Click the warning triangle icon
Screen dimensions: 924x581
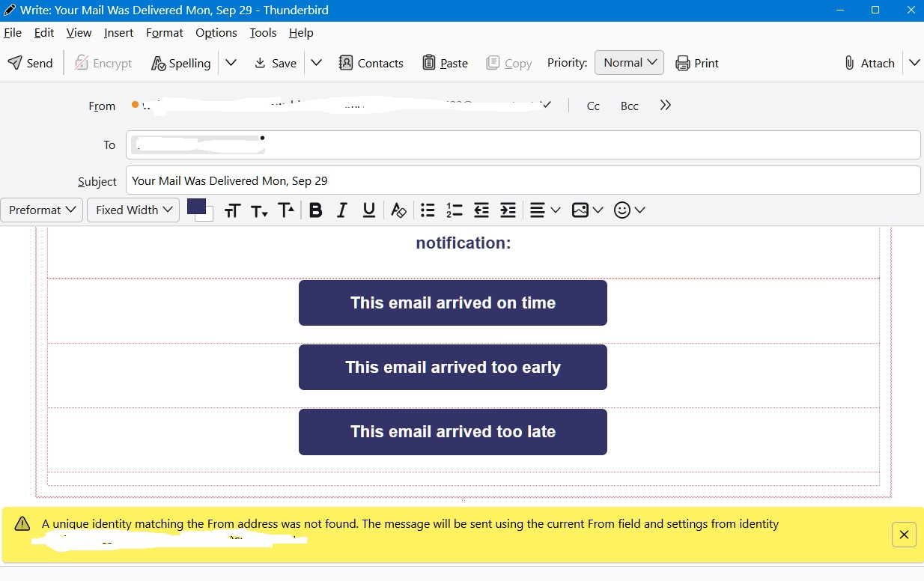tap(22, 523)
